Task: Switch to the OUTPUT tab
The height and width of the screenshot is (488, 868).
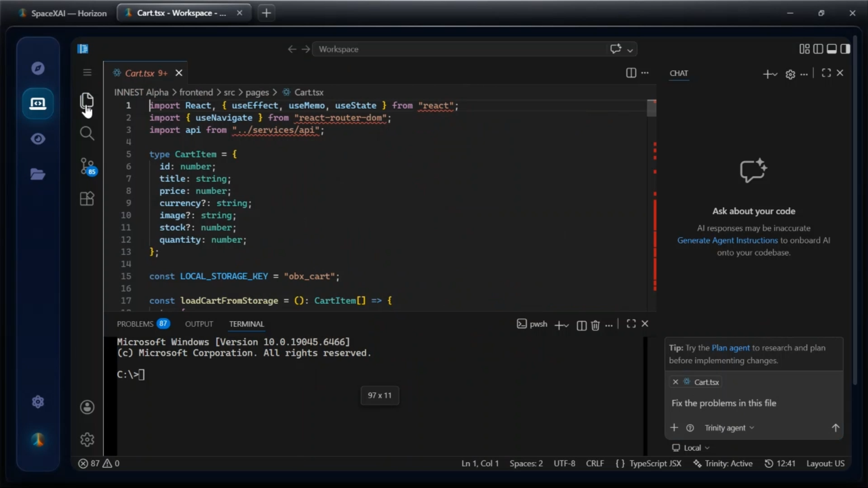Action: click(x=199, y=324)
